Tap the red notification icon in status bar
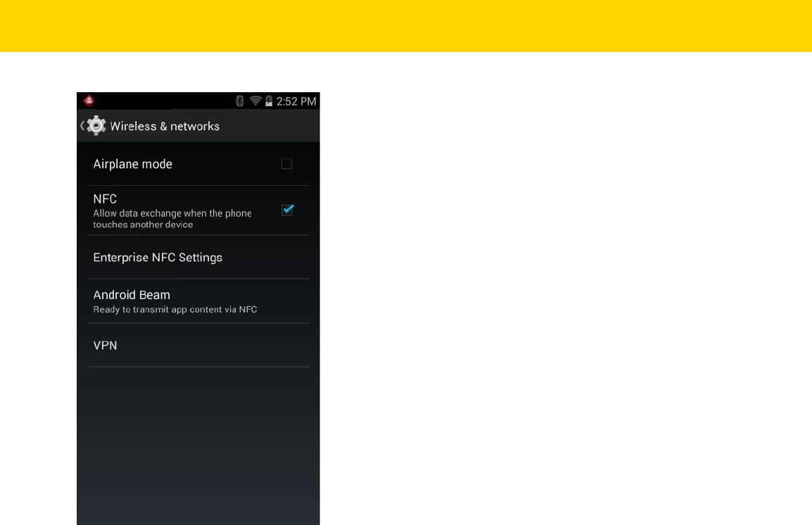The image size is (812, 525). tap(89, 101)
